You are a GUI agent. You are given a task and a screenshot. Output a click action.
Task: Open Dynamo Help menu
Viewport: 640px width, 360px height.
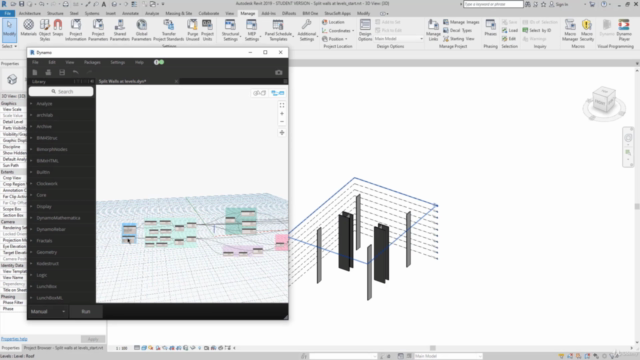tap(139, 62)
